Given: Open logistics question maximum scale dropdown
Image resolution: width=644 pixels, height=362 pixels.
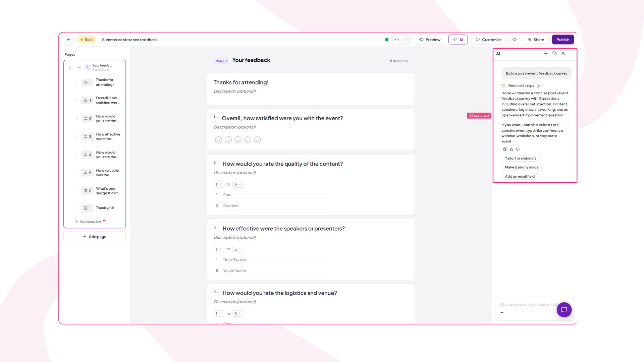Looking at the screenshot, I should coord(238,314).
